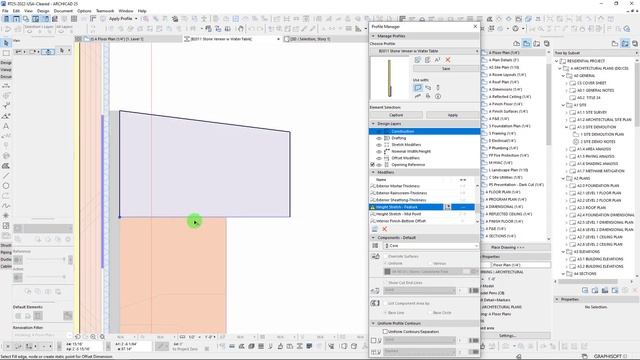Screen dimensions: 640x360
Task: Click the Cut End Lines pen icon
Action: coord(375,291)
